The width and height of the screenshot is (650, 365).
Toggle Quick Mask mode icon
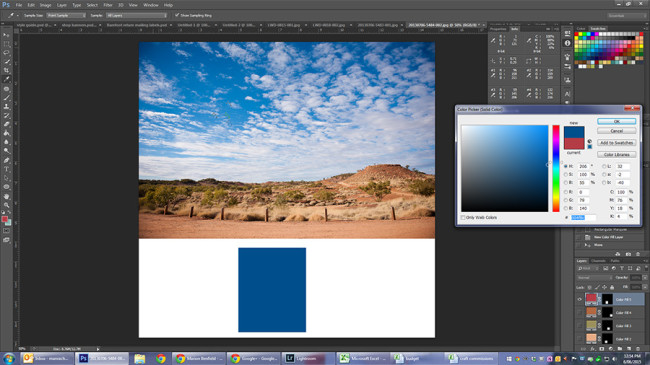coord(6,231)
